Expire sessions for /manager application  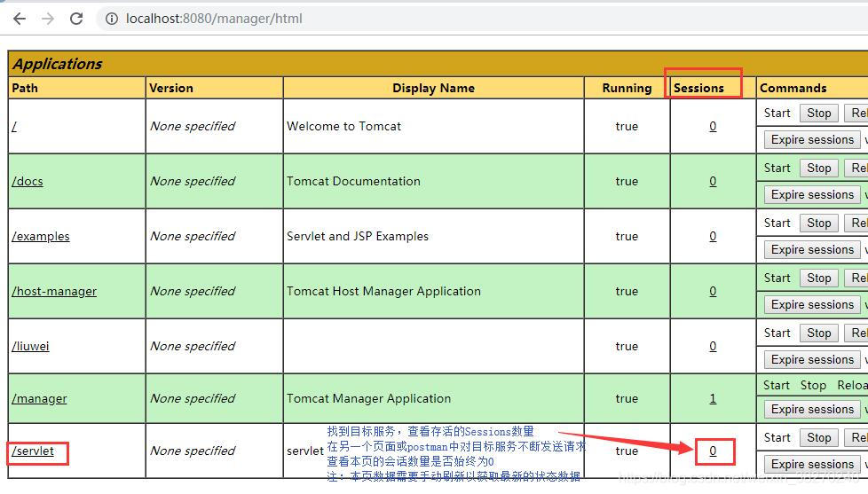tap(812, 410)
